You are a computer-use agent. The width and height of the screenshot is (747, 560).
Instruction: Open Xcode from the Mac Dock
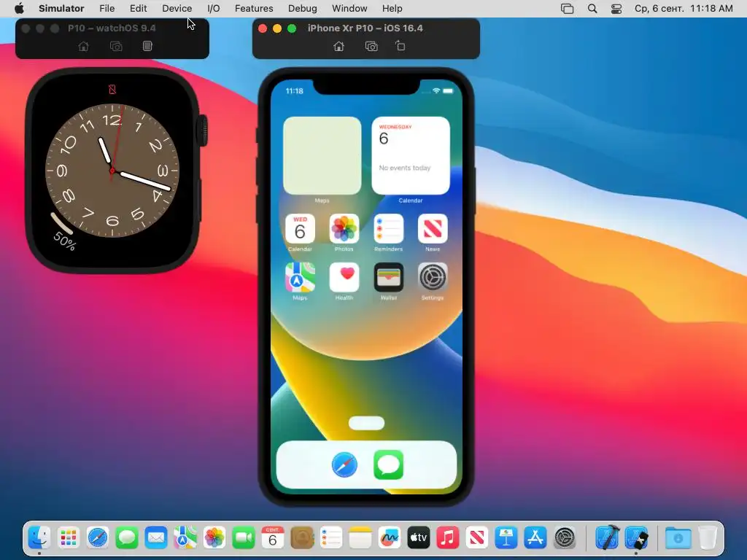(608, 537)
